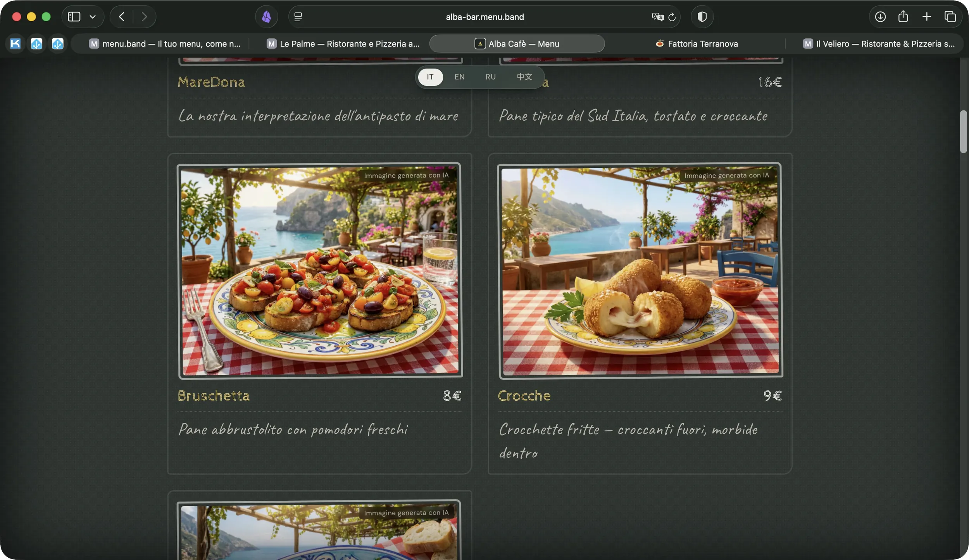Viewport: 969px width, 560px height.
Task: Open the privacy shield report icon
Action: tap(702, 17)
